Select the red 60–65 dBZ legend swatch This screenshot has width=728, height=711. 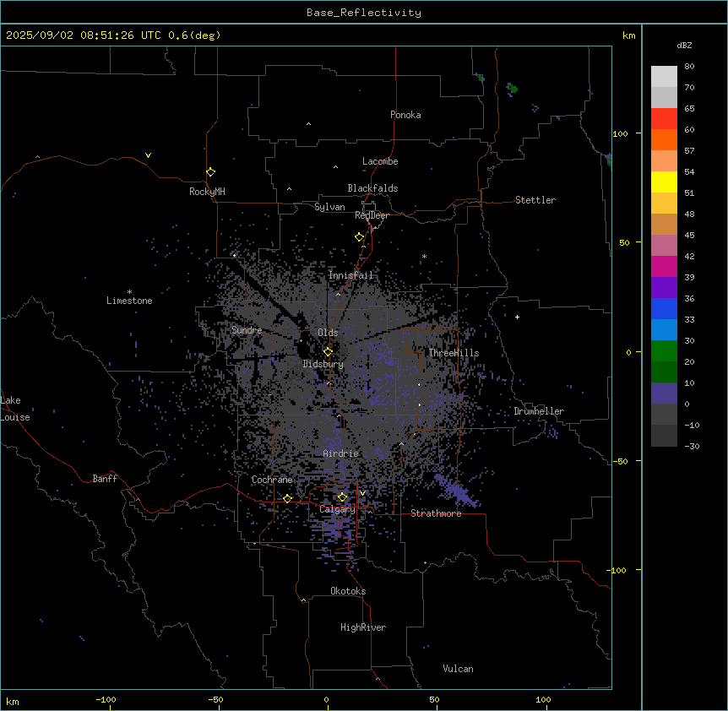[x=664, y=118]
